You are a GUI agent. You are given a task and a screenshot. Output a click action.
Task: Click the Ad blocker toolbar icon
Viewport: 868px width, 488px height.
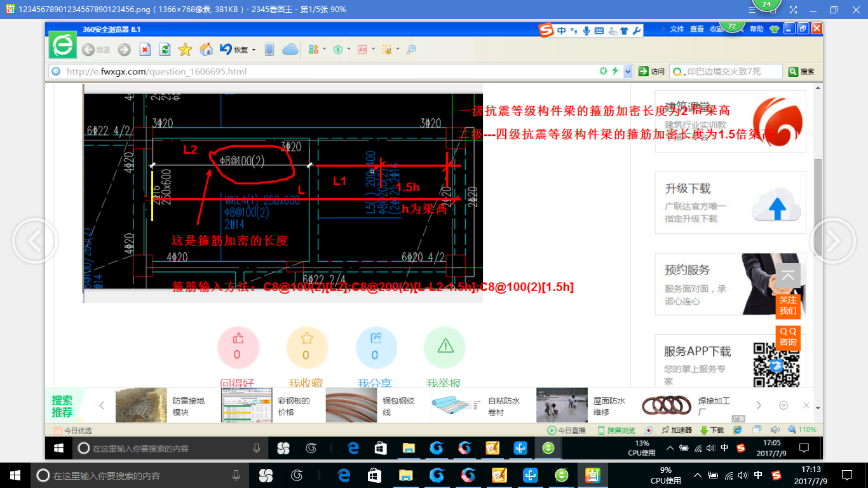point(362,50)
